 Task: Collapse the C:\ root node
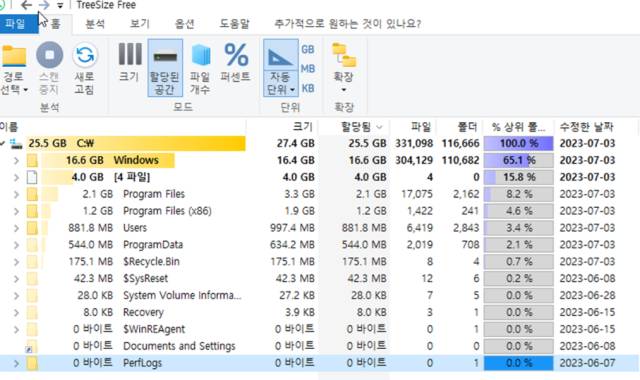tap(3, 143)
